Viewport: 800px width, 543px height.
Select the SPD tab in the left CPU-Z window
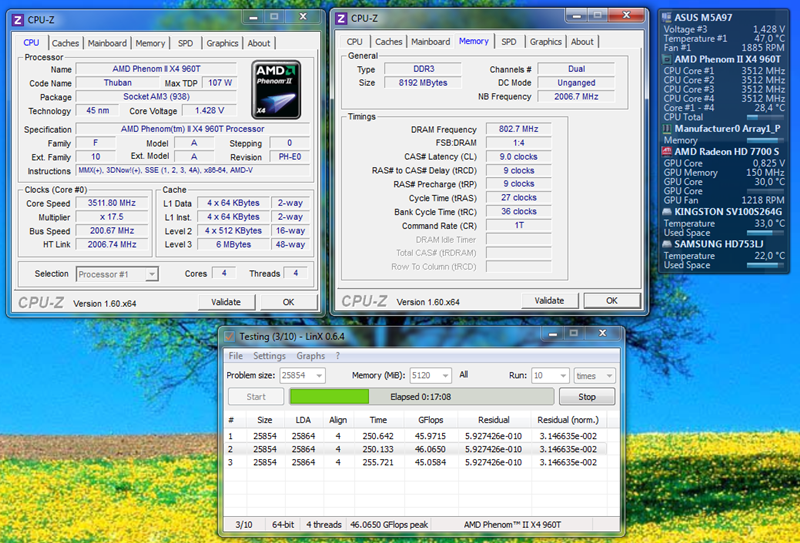[185, 43]
